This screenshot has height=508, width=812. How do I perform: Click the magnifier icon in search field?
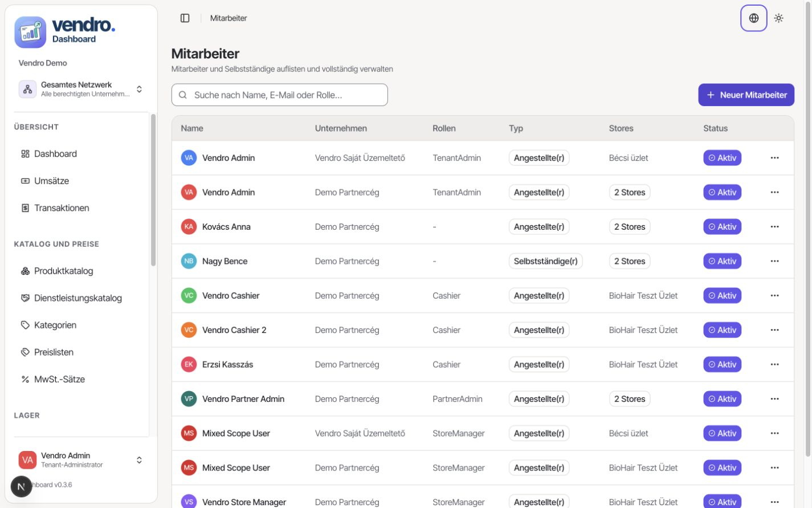(183, 95)
